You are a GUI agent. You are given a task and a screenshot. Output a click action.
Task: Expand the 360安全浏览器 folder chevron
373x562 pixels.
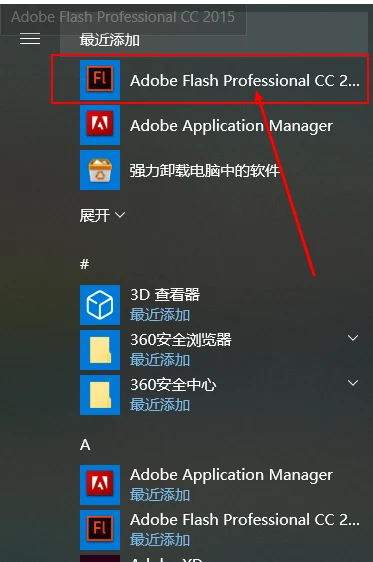tap(353, 338)
